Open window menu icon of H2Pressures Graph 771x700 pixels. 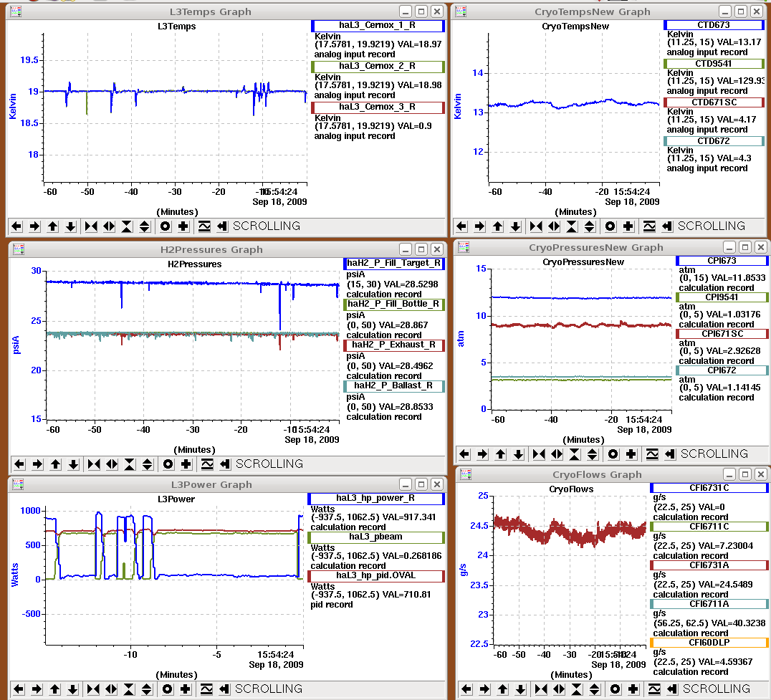coord(19,249)
